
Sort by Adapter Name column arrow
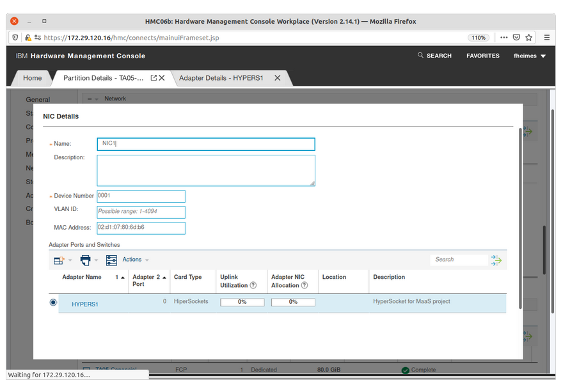(x=123, y=278)
